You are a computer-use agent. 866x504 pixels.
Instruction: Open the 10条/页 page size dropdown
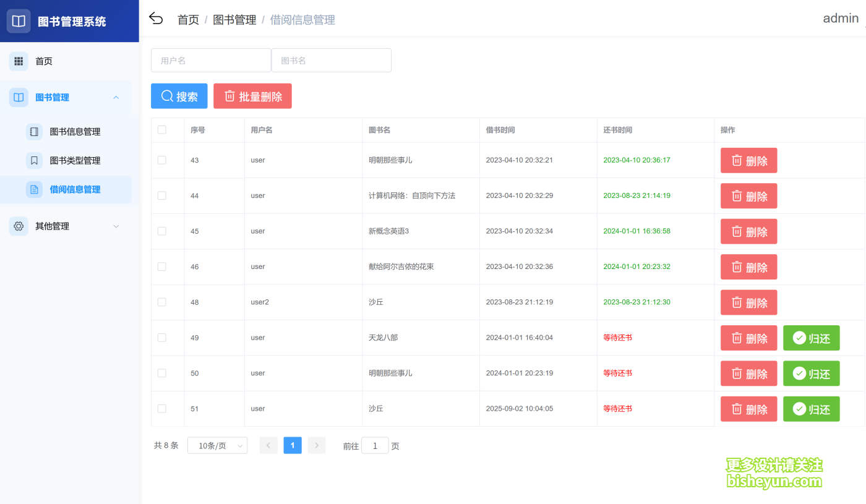[217, 445]
